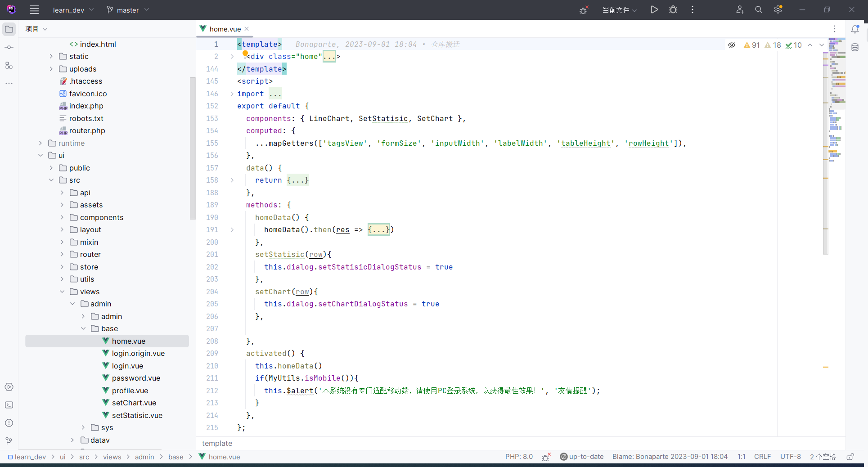Open the master branch dropdown
Screen dimensions: 868x467
coord(128,10)
